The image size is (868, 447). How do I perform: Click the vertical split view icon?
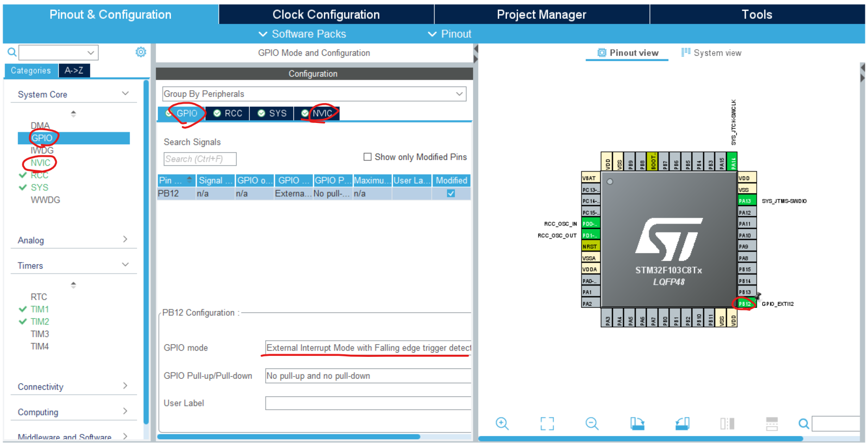click(727, 424)
